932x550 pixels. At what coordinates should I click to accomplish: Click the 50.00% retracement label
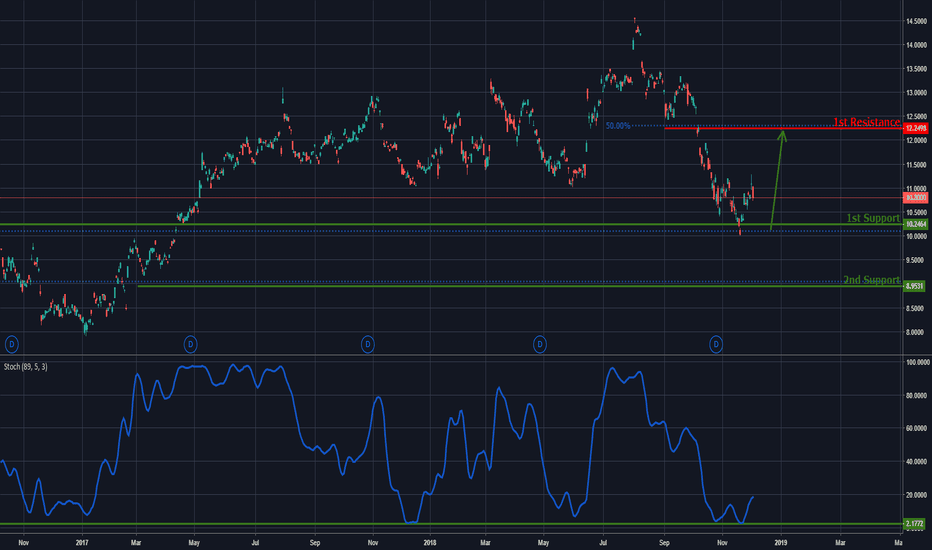618,125
